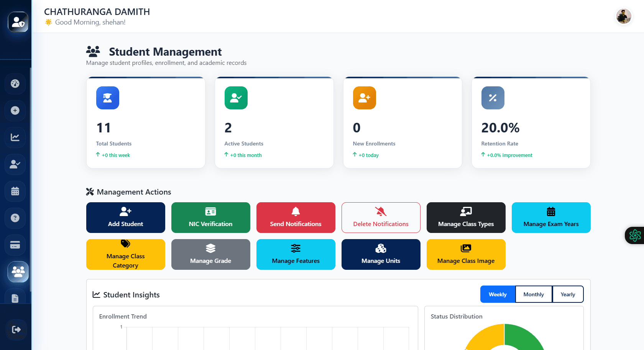
Task: Click Send Notifications
Action: click(296, 218)
